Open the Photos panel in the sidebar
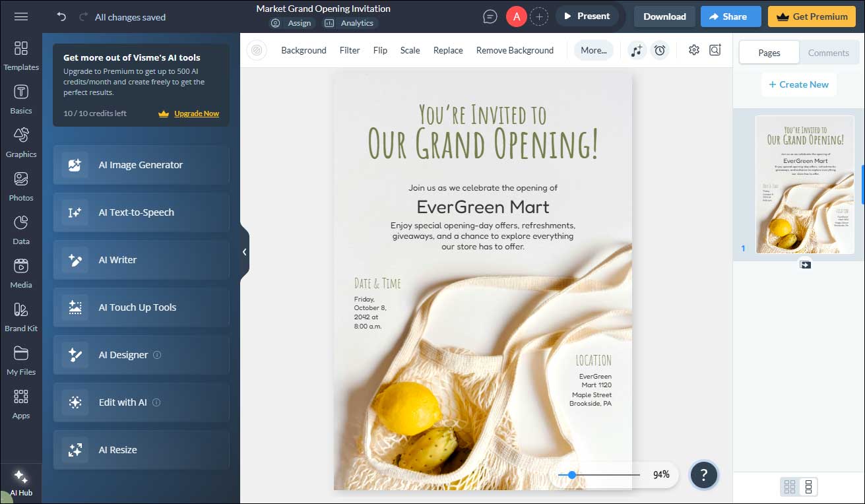Image resolution: width=865 pixels, height=504 pixels. point(20,185)
